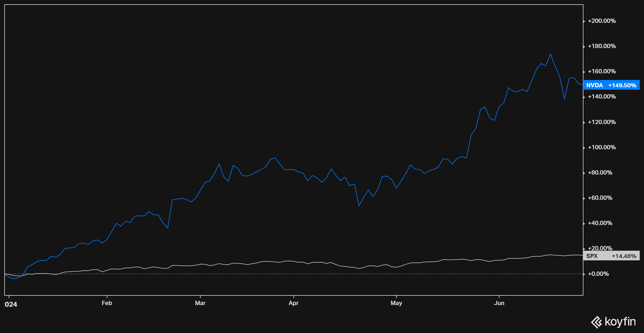Click the NVDA +149.50% price label
The height and width of the screenshot is (333, 644).
611,85
